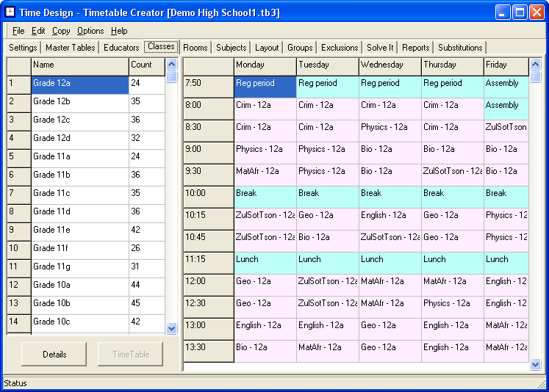This screenshot has width=549, height=392.
Task: Open the Substitutions tab
Action: pyautogui.click(x=460, y=48)
